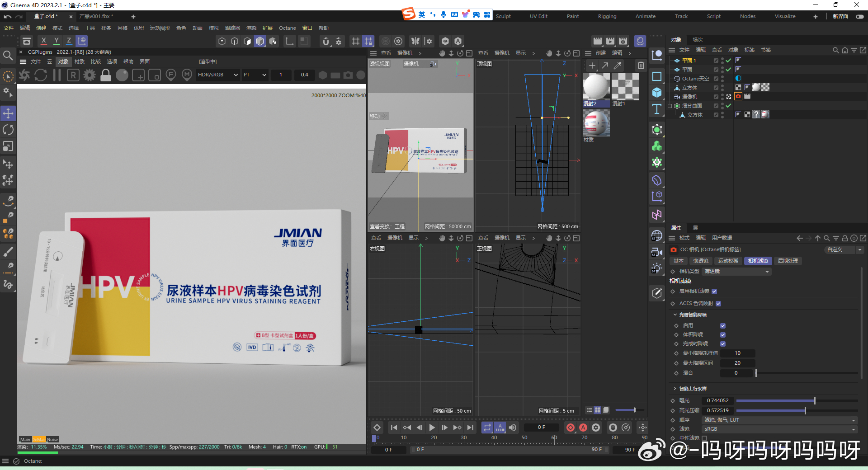The height and width of the screenshot is (470, 868).
Task: Toggle 体积降噪 checkbox
Action: pyautogui.click(x=723, y=335)
